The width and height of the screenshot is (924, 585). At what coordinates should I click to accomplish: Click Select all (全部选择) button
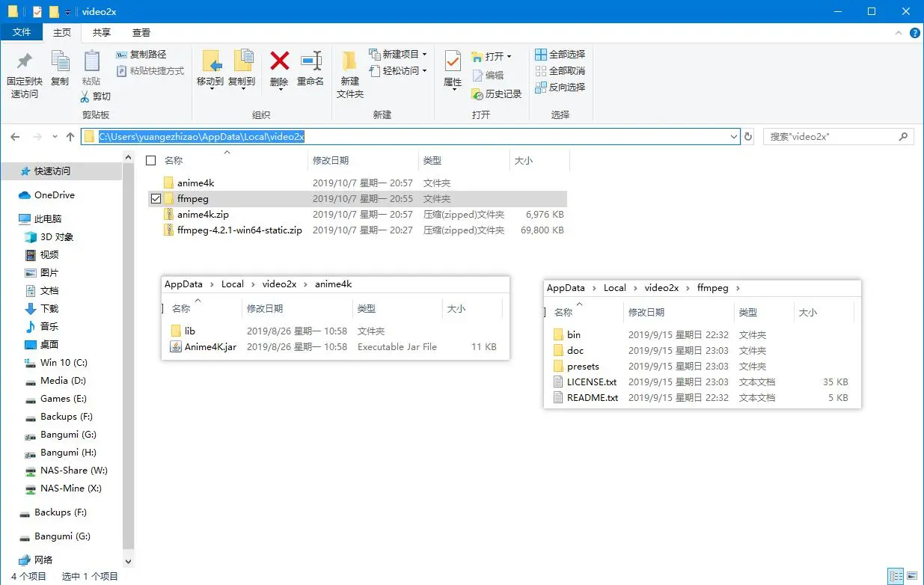(560, 55)
